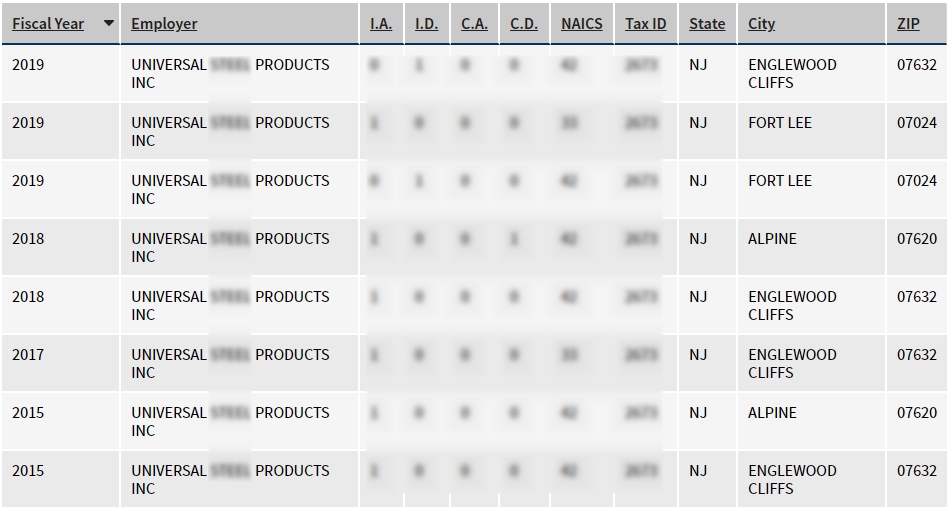Select ENGLEWOOD CLIFFS in the 2019 row
This screenshot has width=950, height=511.
tap(792, 74)
